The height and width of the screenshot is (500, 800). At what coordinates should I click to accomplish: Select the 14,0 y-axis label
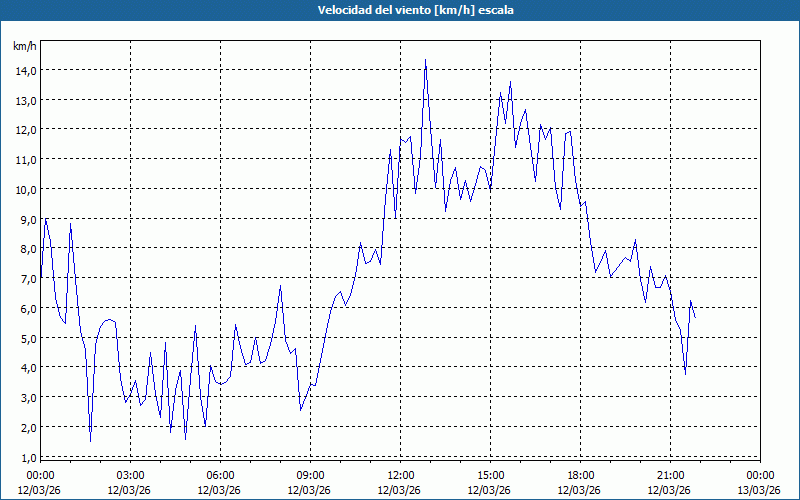[x=25, y=70]
